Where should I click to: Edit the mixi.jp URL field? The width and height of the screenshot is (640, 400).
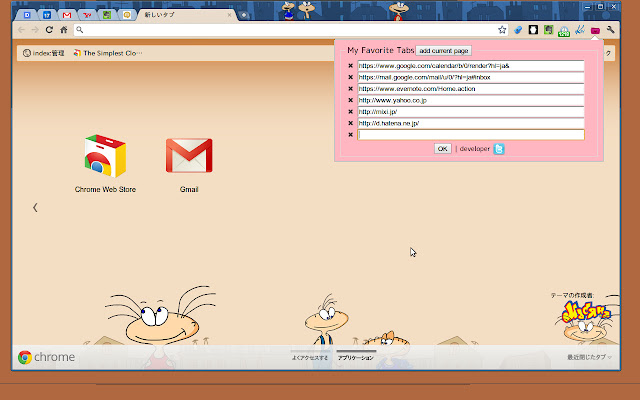click(471, 111)
